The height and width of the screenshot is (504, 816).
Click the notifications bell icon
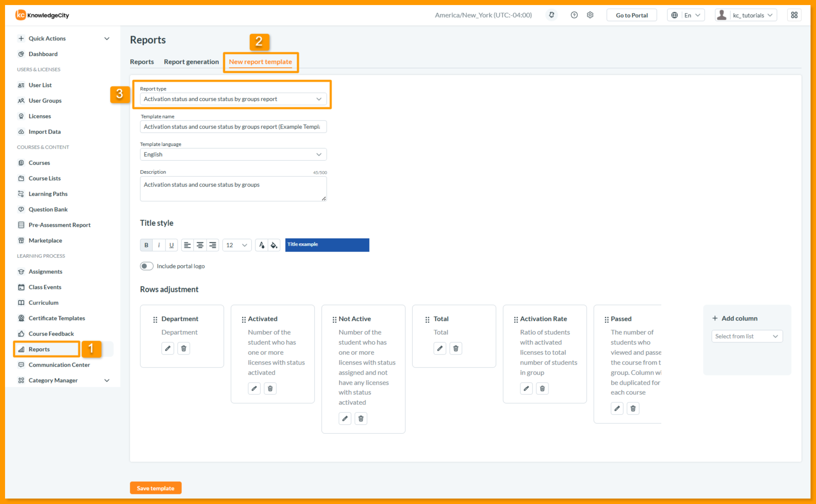(x=551, y=15)
